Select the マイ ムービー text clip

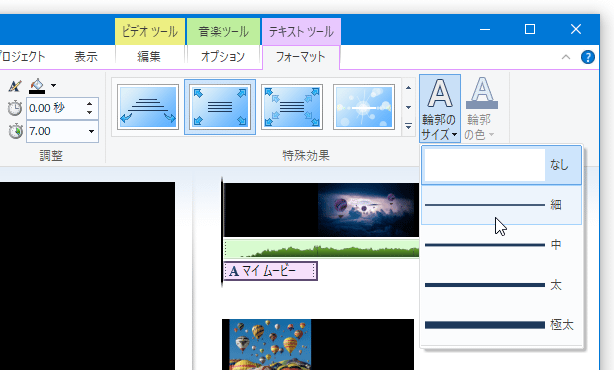(270, 271)
